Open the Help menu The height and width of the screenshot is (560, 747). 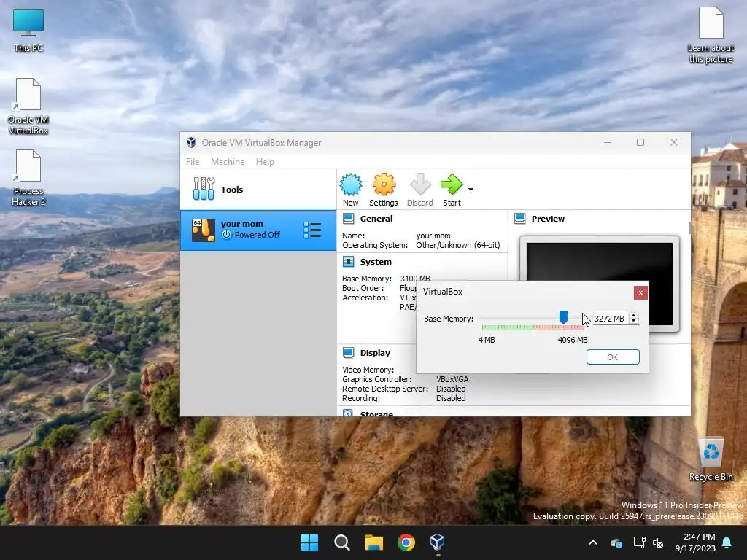pos(265,162)
